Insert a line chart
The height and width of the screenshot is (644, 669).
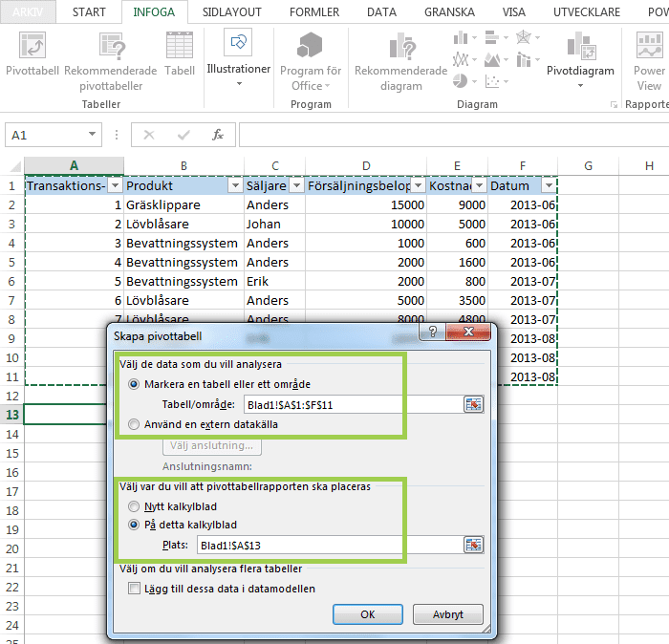click(x=461, y=59)
